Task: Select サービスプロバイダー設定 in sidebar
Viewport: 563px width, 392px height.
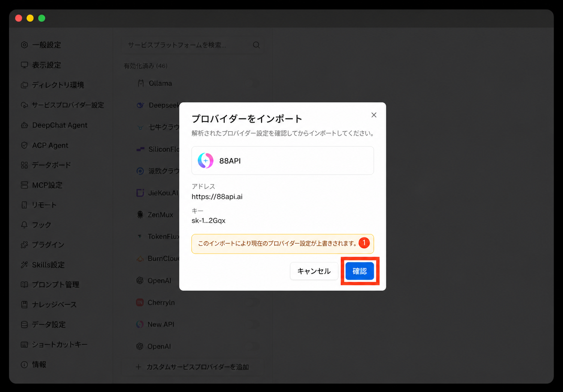Action: 63,105
